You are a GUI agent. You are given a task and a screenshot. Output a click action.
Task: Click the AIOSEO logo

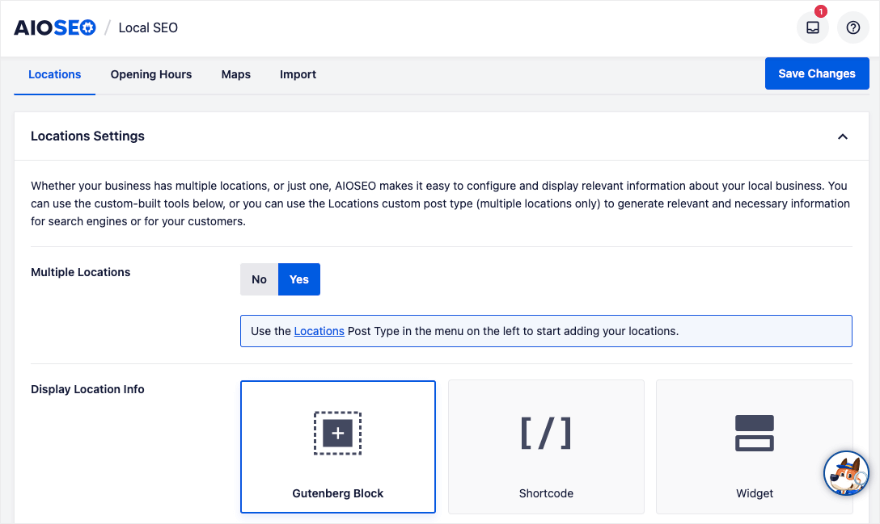[x=55, y=27]
